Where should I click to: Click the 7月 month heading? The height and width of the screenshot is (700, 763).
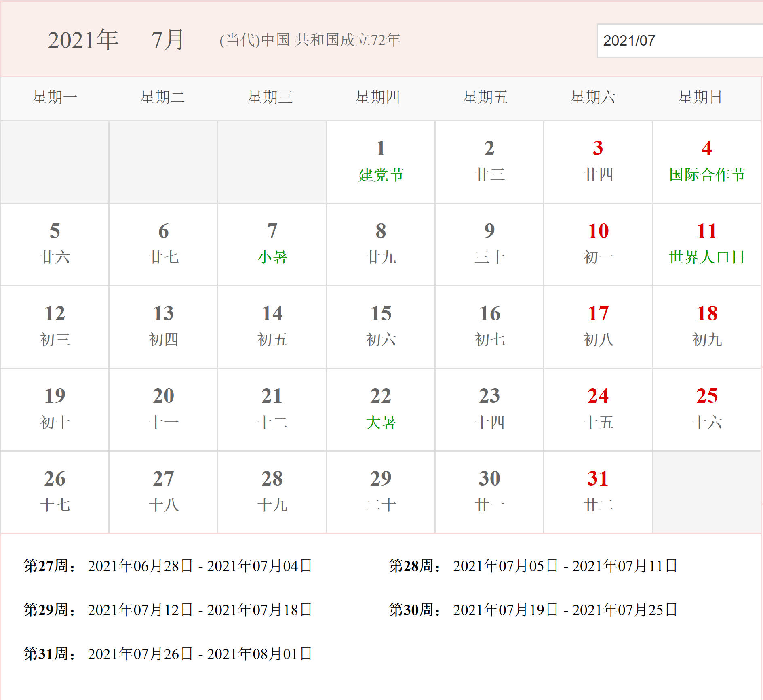point(168,40)
